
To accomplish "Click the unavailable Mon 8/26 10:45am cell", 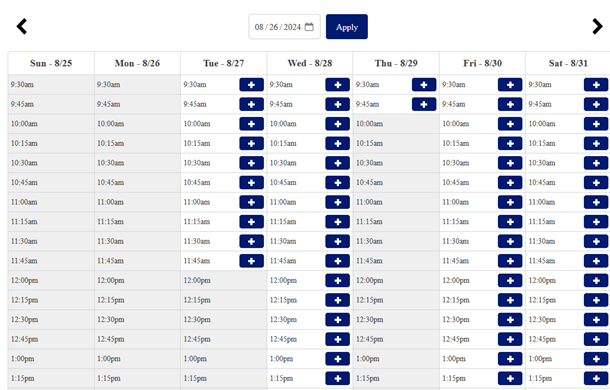I will [137, 183].
